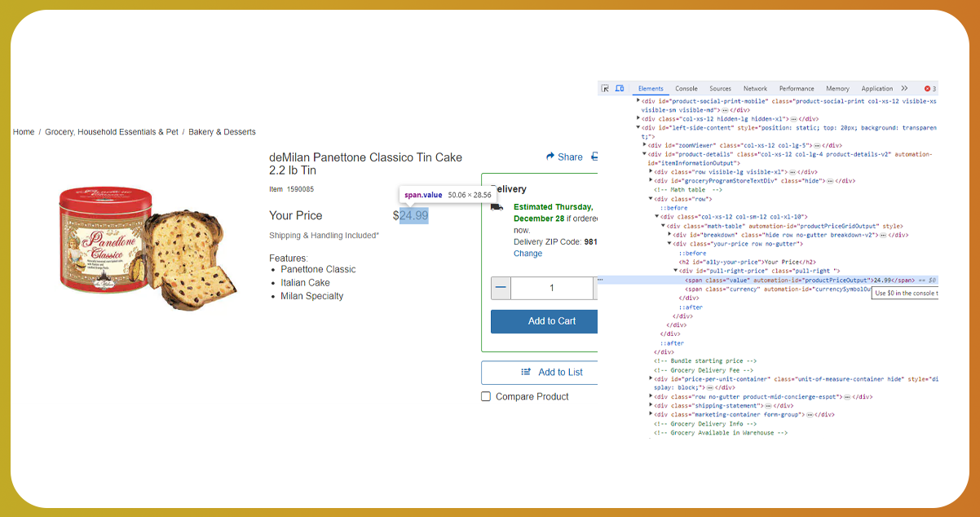Image resolution: width=980 pixels, height=517 pixels.
Task: Expand the shipping-statement div node
Action: pos(651,405)
